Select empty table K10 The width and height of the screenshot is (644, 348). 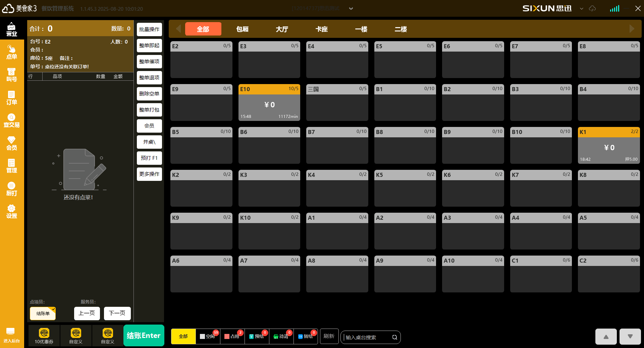coord(269,231)
